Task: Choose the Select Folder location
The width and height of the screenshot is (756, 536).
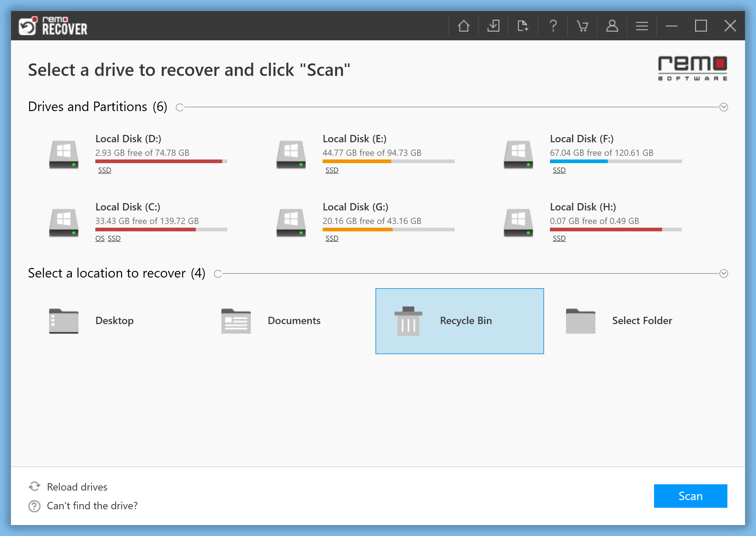Action: pyautogui.click(x=642, y=321)
